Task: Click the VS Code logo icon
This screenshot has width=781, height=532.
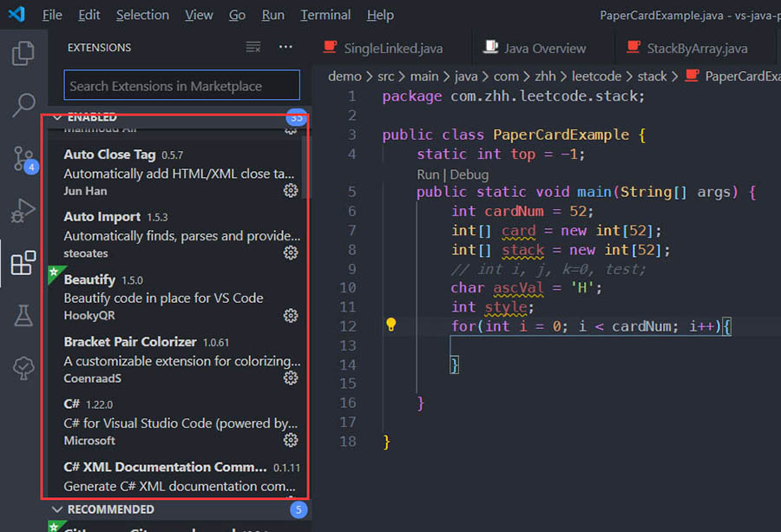Action: tap(16, 14)
